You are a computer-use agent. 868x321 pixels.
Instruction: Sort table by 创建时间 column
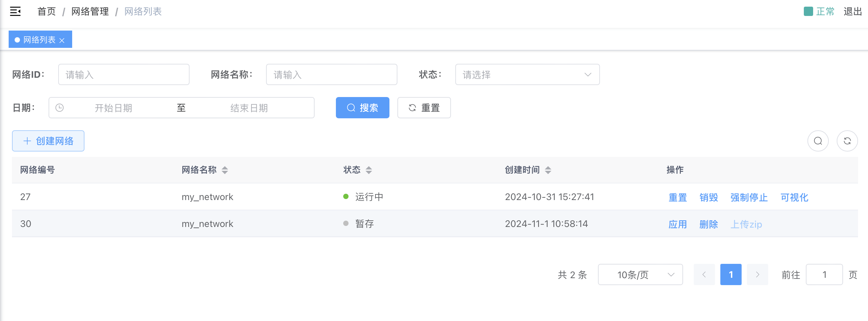548,170
